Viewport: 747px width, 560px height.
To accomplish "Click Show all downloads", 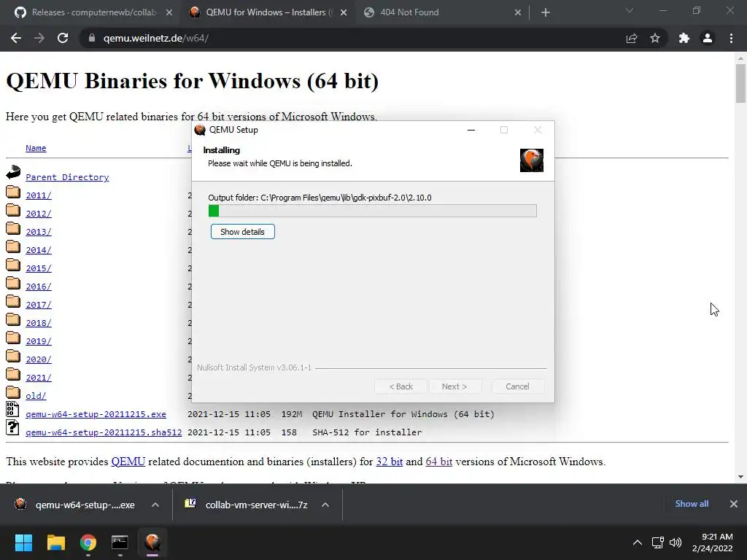I will [x=692, y=503].
